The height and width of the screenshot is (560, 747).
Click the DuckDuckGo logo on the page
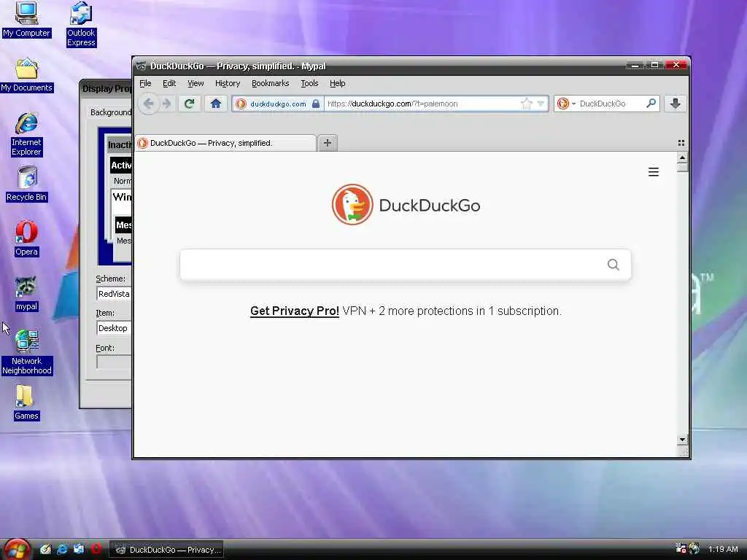406,205
